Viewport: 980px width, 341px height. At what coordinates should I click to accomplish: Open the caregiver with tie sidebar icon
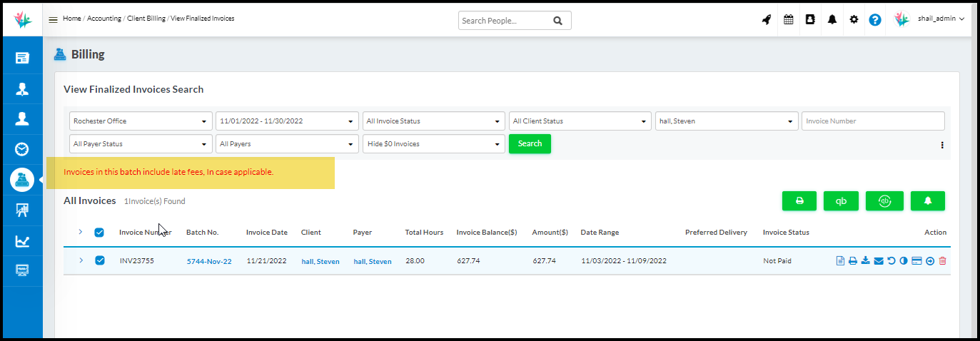click(22, 88)
